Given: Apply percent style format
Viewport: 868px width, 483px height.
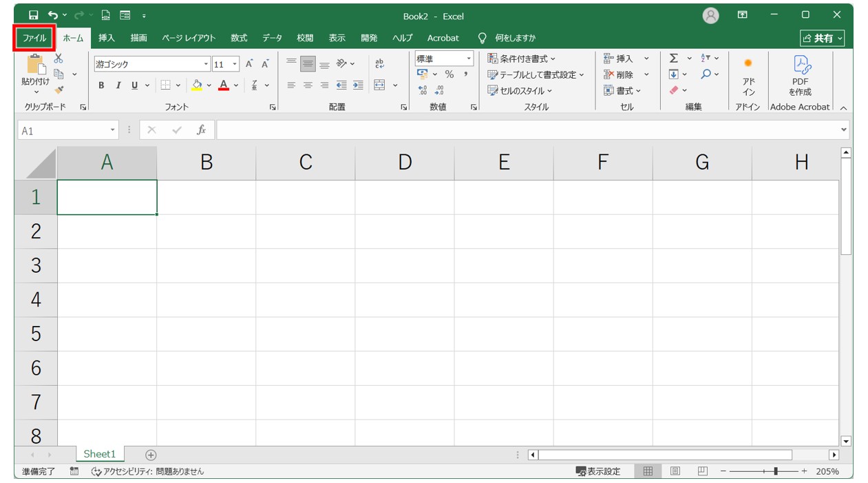Looking at the screenshot, I should coord(449,74).
